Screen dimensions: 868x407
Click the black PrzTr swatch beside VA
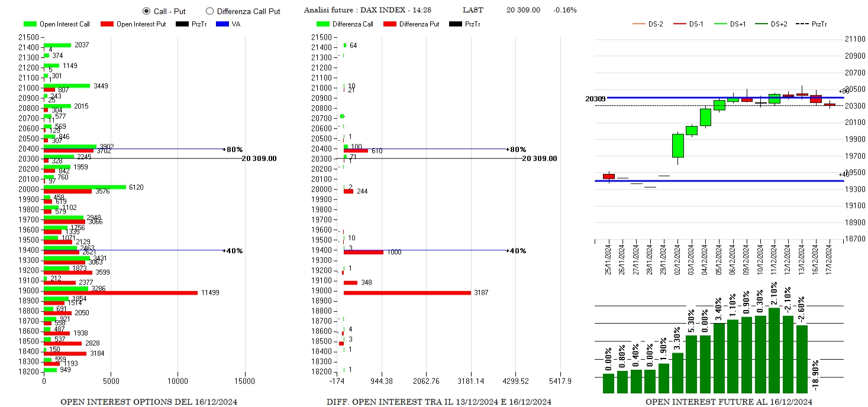coord(182,24)
